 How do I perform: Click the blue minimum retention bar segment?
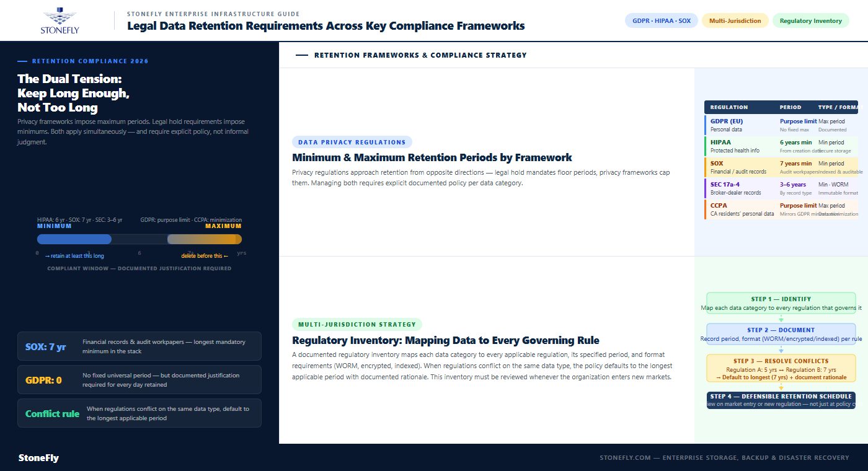[x=74, y=239]
